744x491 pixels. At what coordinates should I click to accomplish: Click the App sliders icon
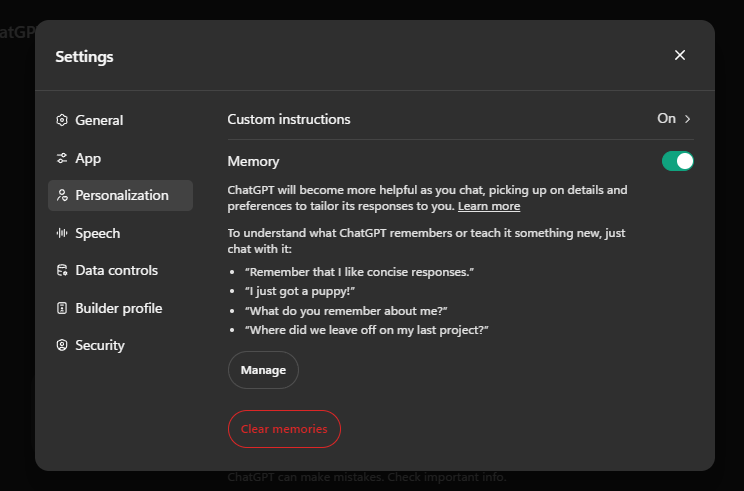62,158
